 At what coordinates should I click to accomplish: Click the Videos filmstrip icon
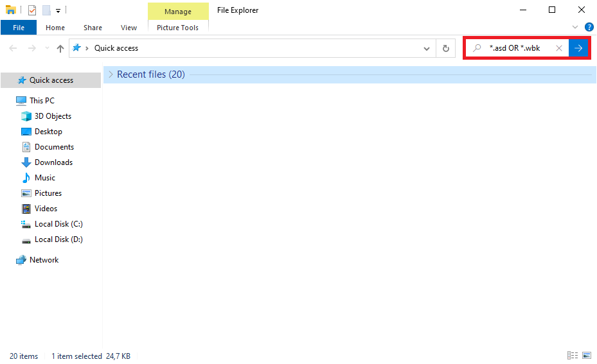point(26,209)
